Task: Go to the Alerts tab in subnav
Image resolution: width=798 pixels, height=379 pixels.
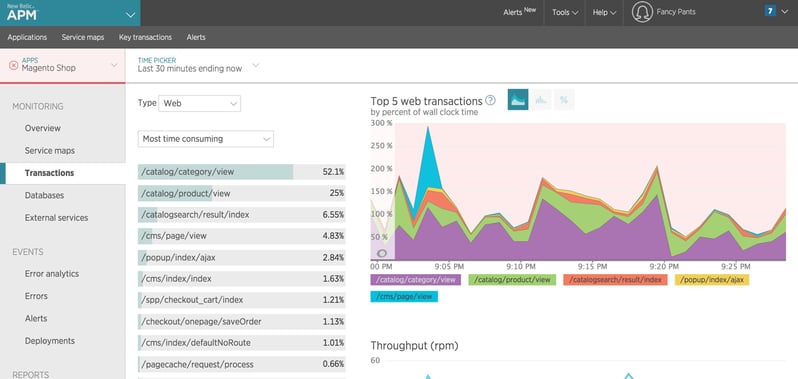Action: [x=196, y=37]
